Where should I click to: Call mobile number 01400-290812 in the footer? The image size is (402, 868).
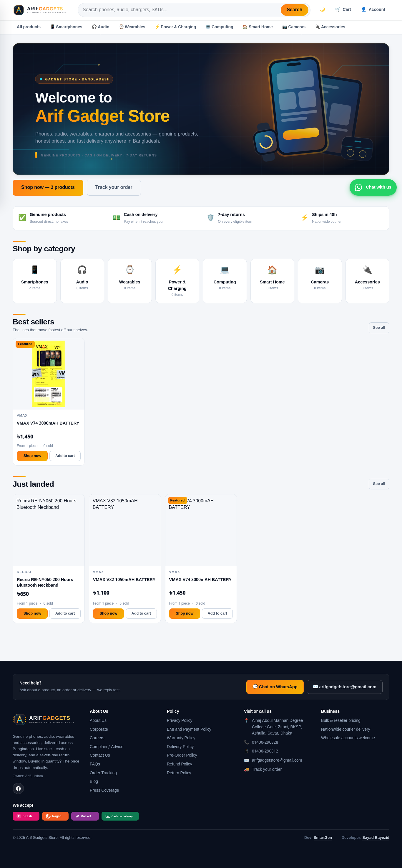click(x=265, y=751)
